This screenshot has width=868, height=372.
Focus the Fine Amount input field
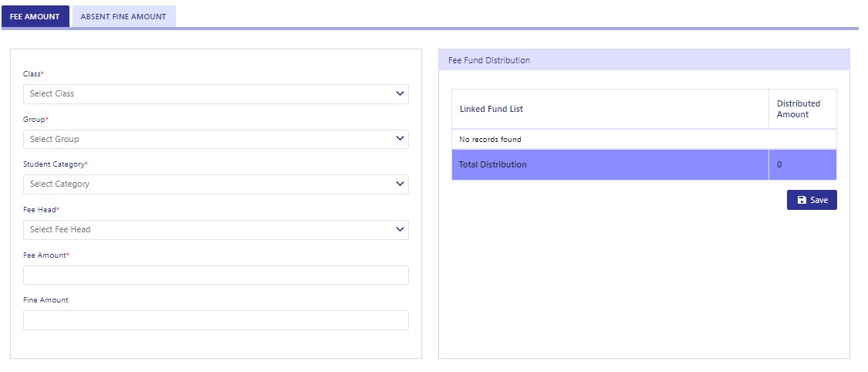click(216, 320)
